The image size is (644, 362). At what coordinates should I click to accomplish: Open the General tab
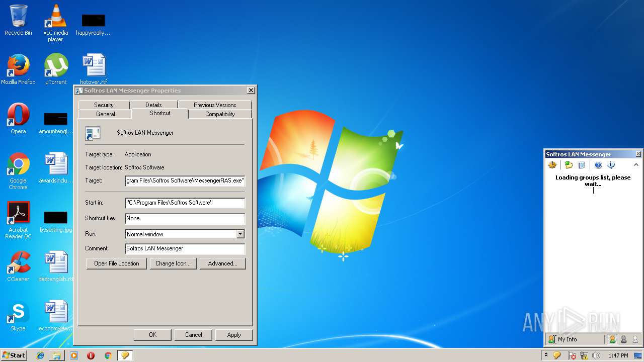point(106,114)
